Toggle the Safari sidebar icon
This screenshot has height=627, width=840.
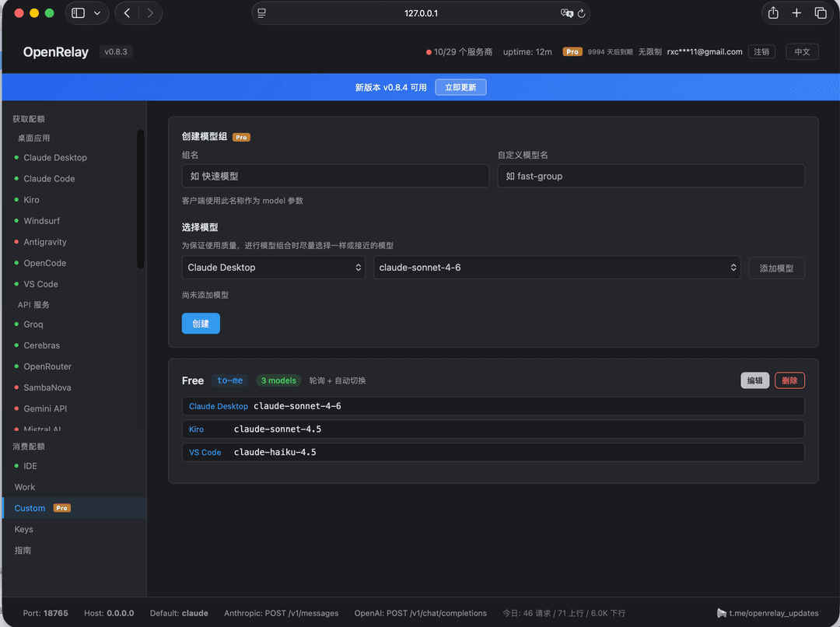pos(79,13)
